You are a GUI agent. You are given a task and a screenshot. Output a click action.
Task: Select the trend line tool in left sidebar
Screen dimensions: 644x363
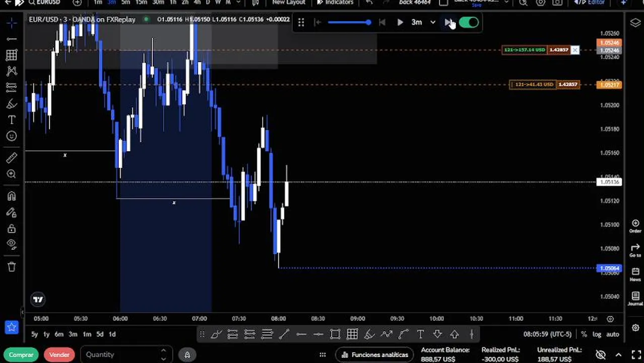12,39
